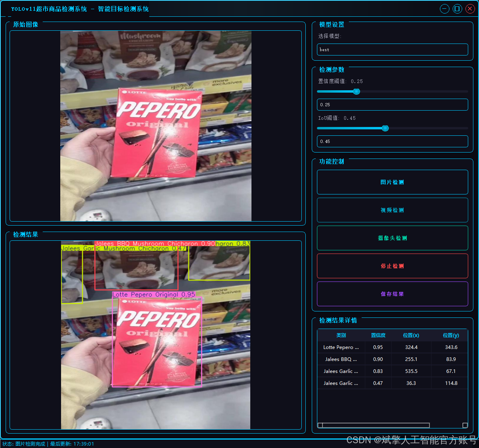Save results via 保存结果

tap(392, 294)
